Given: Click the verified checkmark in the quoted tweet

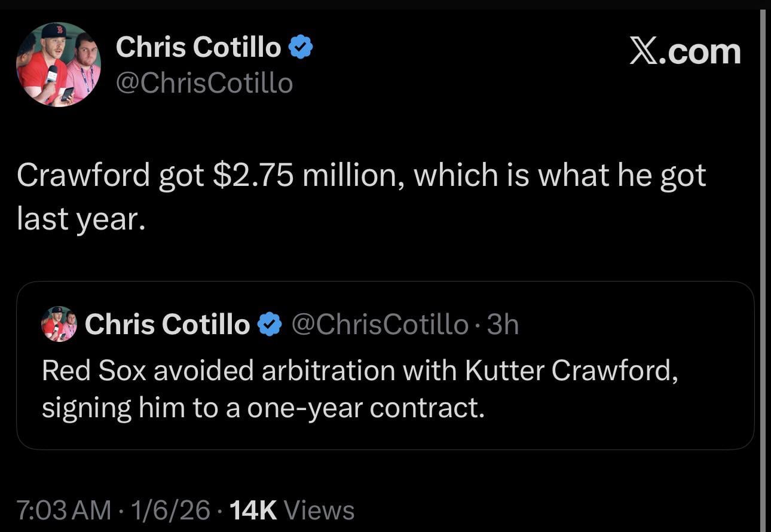Looking at the screenshot, I should (x=270, y=325).
